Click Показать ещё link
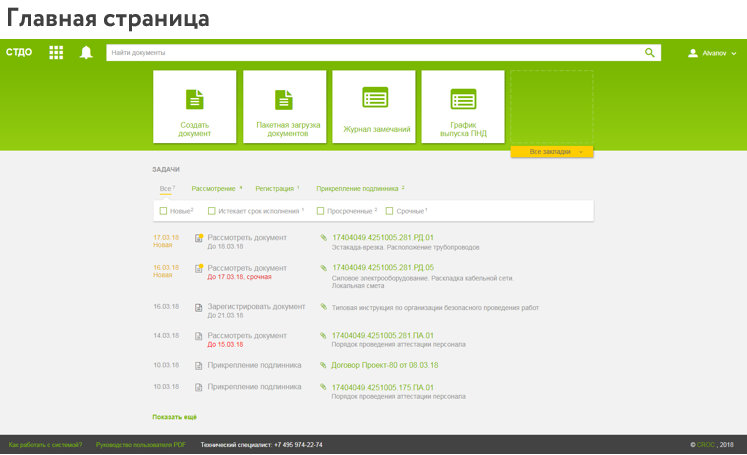Image resolution: width=747 pixels, height=455 pixels. click(174, 417)
